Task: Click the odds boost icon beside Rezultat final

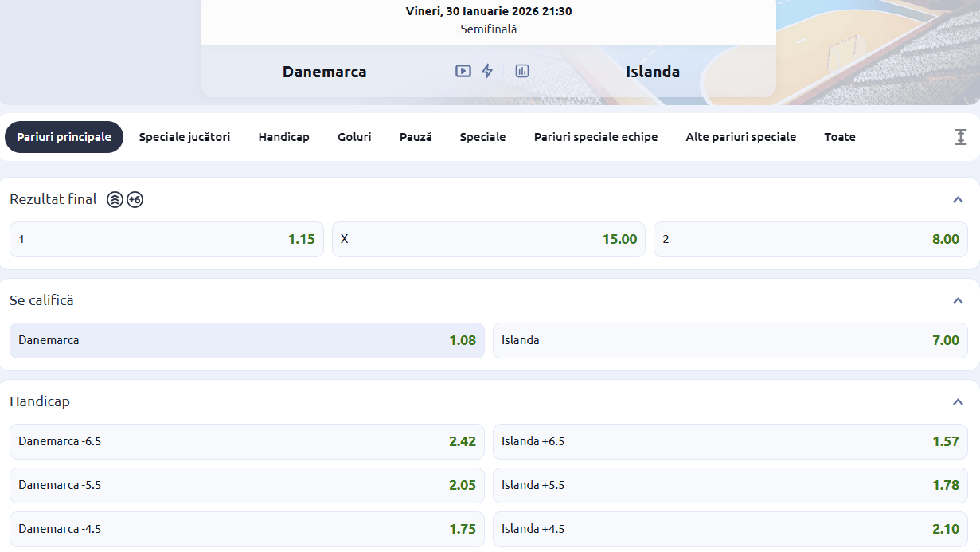Action: [x=115, y=200]
